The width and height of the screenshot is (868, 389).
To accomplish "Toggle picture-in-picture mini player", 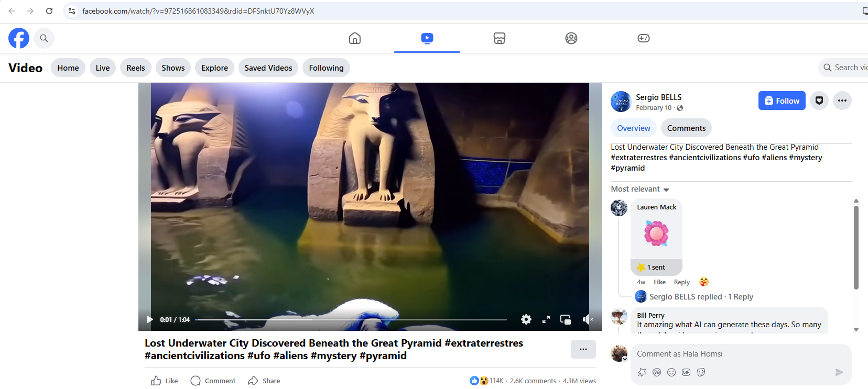I will pos(565,319).
